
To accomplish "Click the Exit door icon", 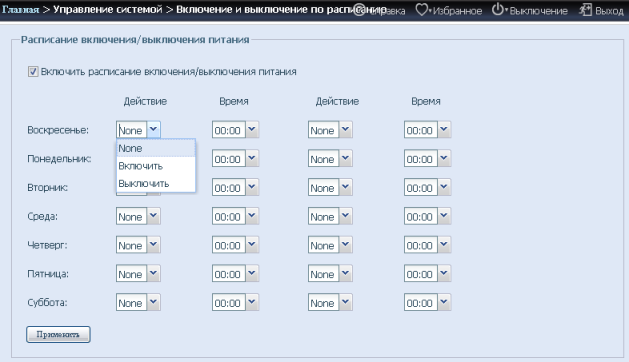I will [x=585, y=10].
